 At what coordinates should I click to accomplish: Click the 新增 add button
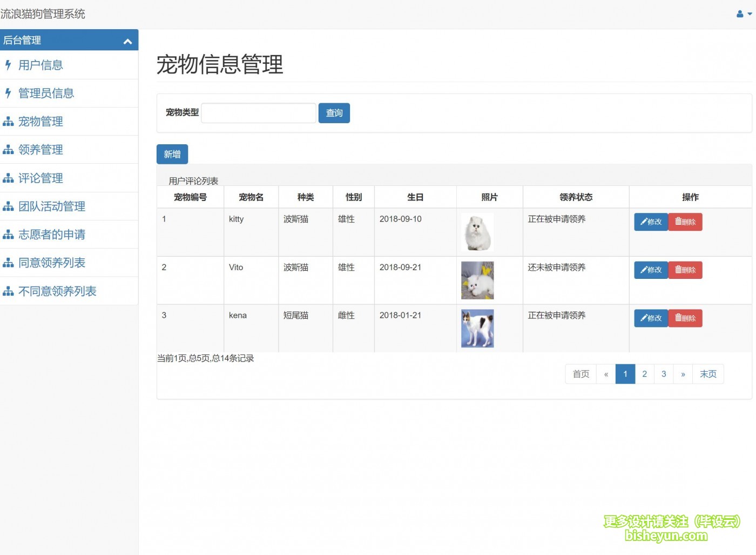[x=172, y=154]
